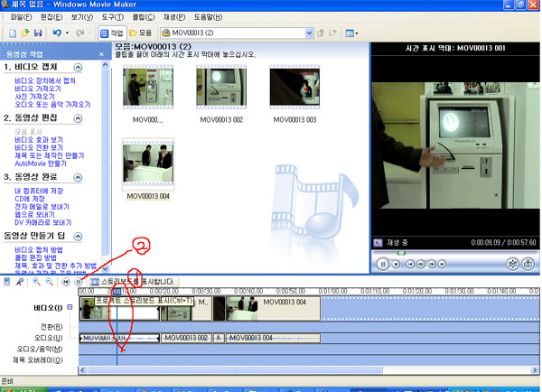Split the clip at the current frame
Viewport: 542px width, 392px height.
(512, 264)
